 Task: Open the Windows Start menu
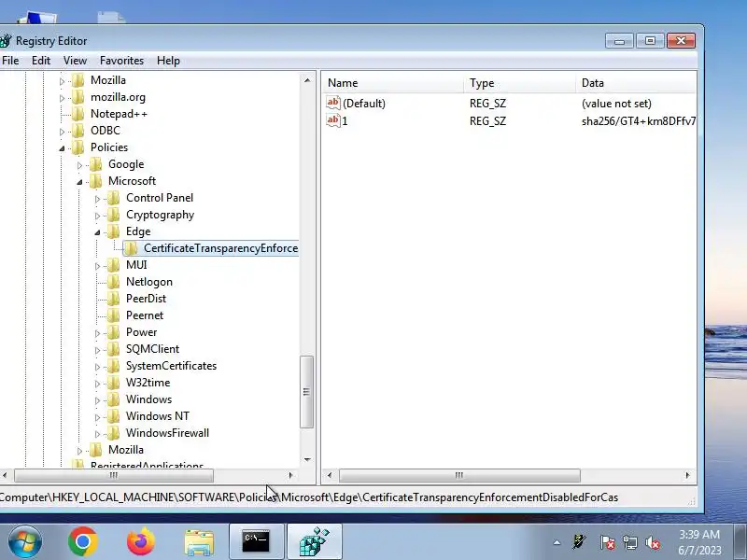[x=24, y=541]
